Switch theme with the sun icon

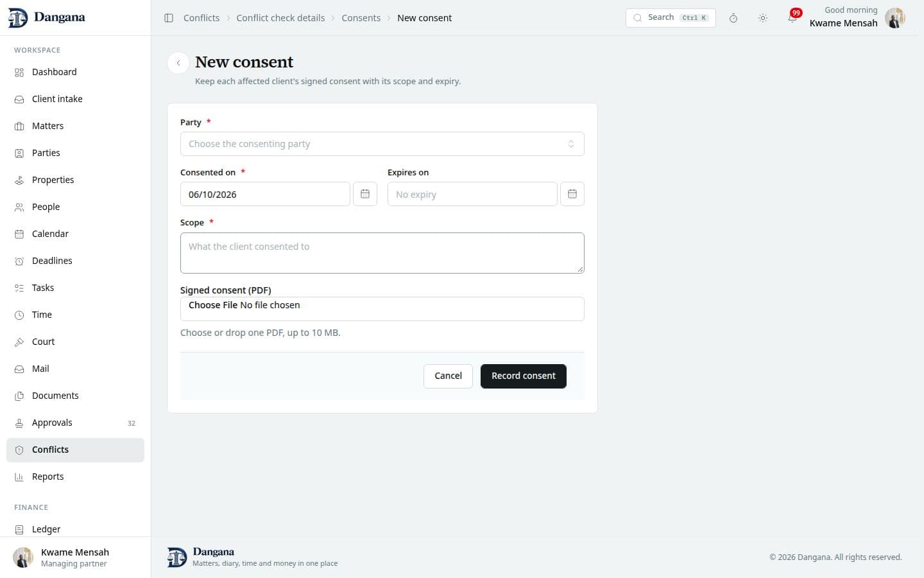click(763, 18)
